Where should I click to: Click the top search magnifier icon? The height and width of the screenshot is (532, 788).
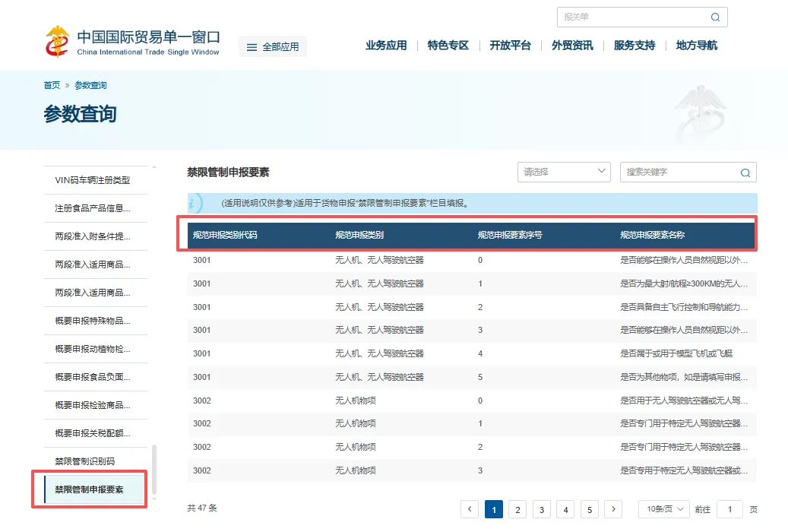pos(715,17)
